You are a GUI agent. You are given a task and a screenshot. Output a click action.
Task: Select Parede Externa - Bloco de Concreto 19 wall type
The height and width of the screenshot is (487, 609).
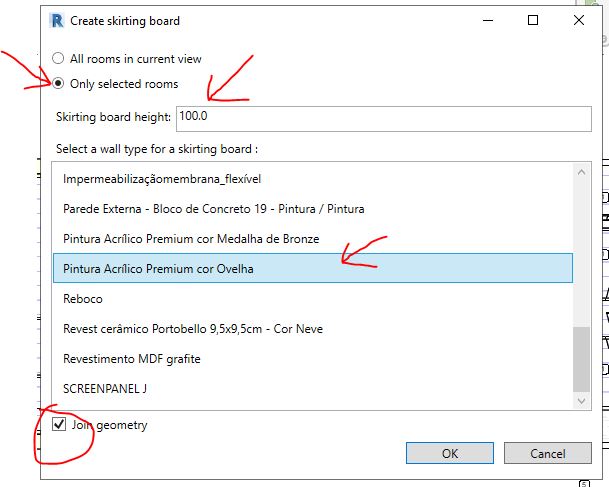[x=313, y=209]
